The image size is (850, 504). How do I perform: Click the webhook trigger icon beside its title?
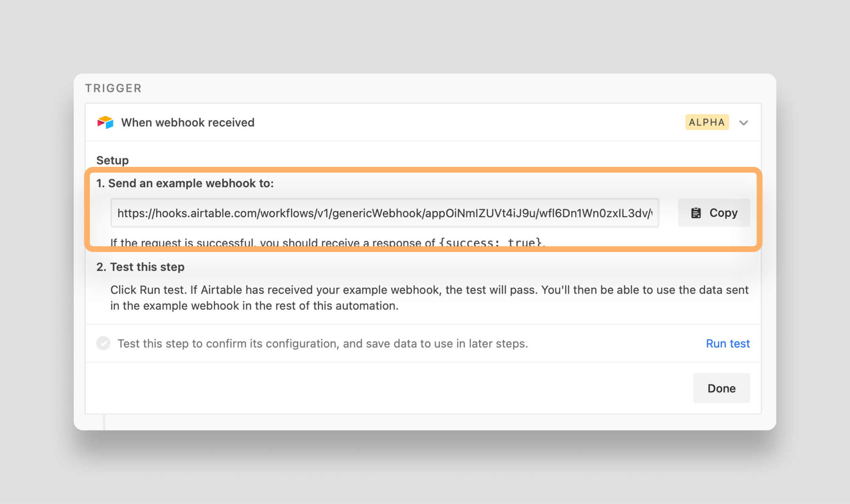[105, 122]
